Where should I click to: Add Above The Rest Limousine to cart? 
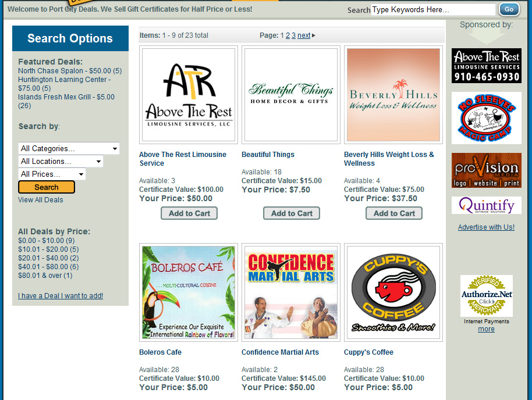(x=189, y=213)
